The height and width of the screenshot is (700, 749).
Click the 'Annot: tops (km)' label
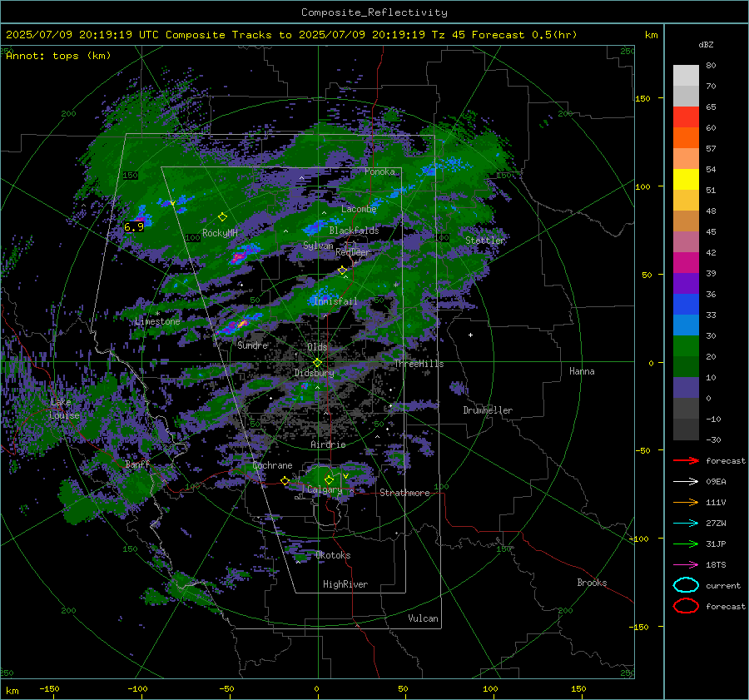coord(59,56)
